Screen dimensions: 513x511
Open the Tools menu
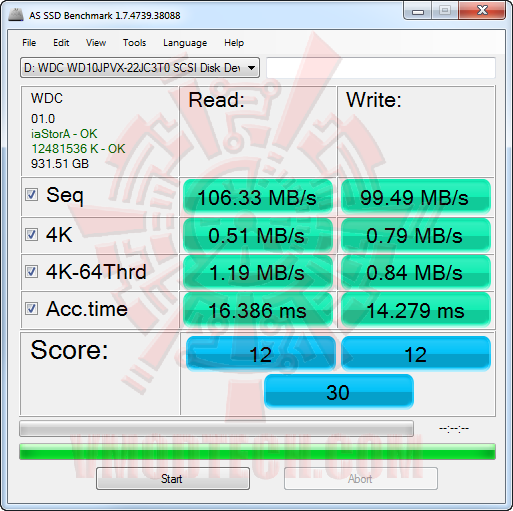tap(135, 43)
